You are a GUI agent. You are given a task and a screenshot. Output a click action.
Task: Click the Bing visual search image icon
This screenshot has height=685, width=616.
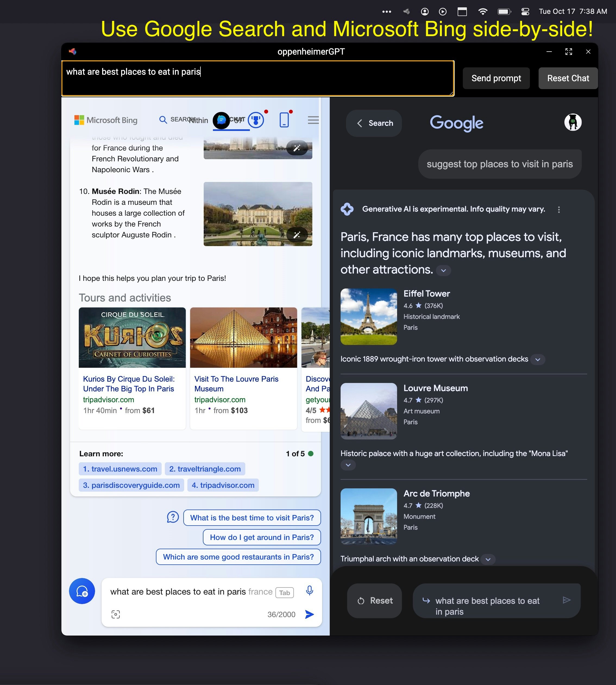click(x=116, y=614)
